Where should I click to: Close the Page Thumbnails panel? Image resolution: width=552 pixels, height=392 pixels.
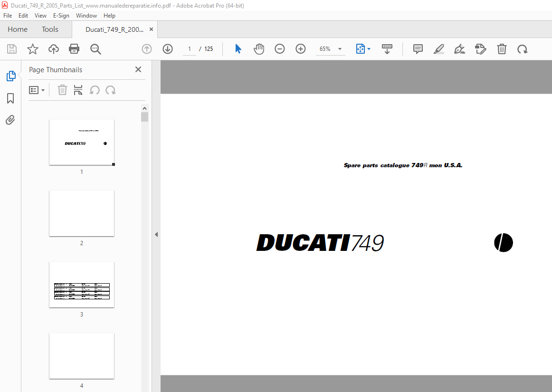pyautogui.click(x=138, y=69)
